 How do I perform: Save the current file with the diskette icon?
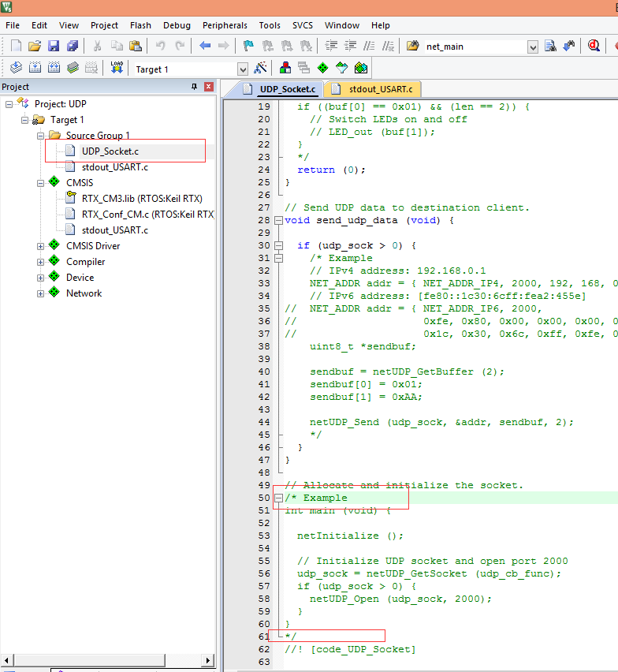(54, 46)
